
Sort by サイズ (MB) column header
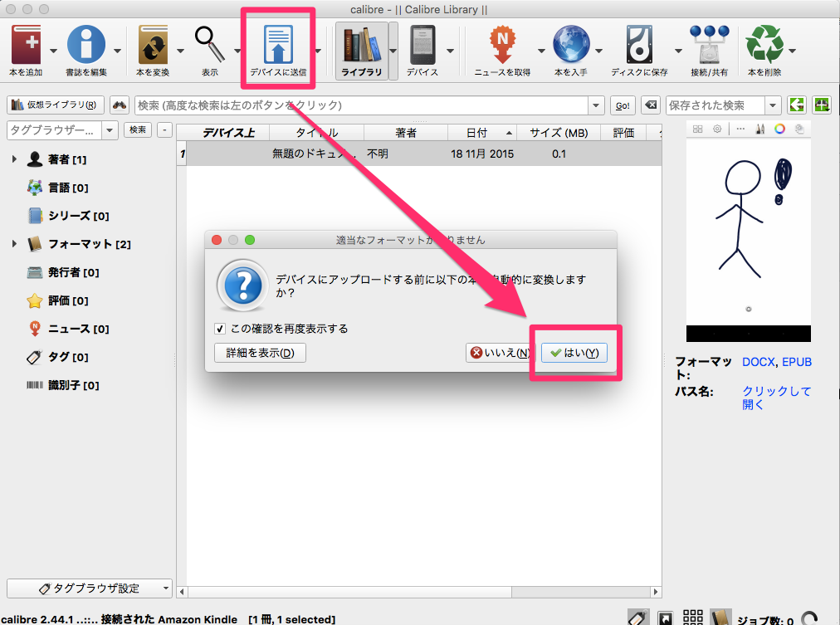click(559, 133)
